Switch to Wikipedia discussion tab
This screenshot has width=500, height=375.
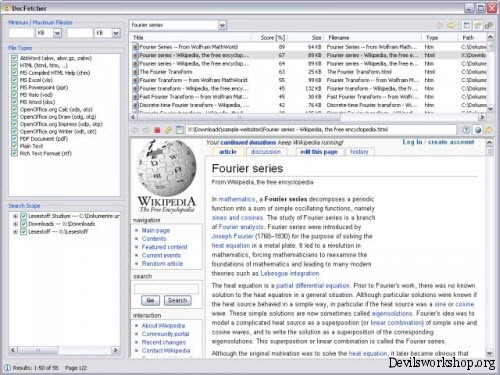[x=266, y=152]
